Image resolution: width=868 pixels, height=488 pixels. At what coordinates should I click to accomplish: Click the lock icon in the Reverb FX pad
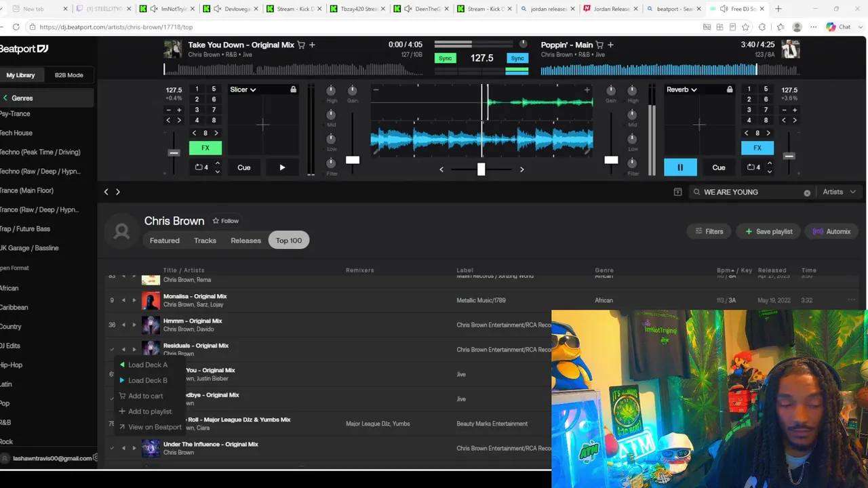[x=730, y=89]
